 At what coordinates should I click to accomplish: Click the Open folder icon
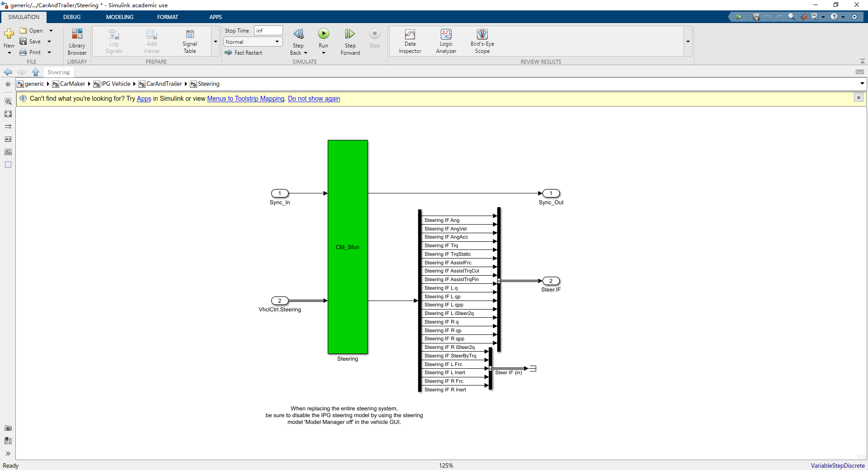(x=23, y=31)
